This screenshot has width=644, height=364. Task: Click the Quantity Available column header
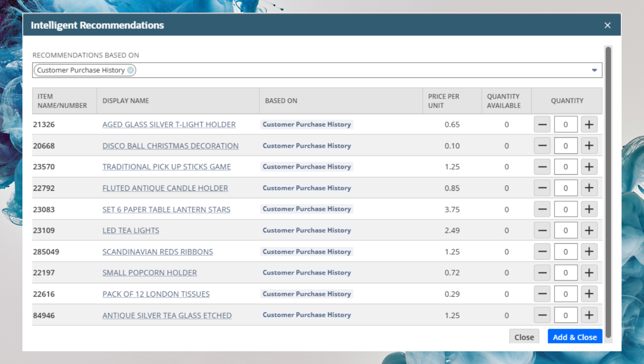point(506,101)
